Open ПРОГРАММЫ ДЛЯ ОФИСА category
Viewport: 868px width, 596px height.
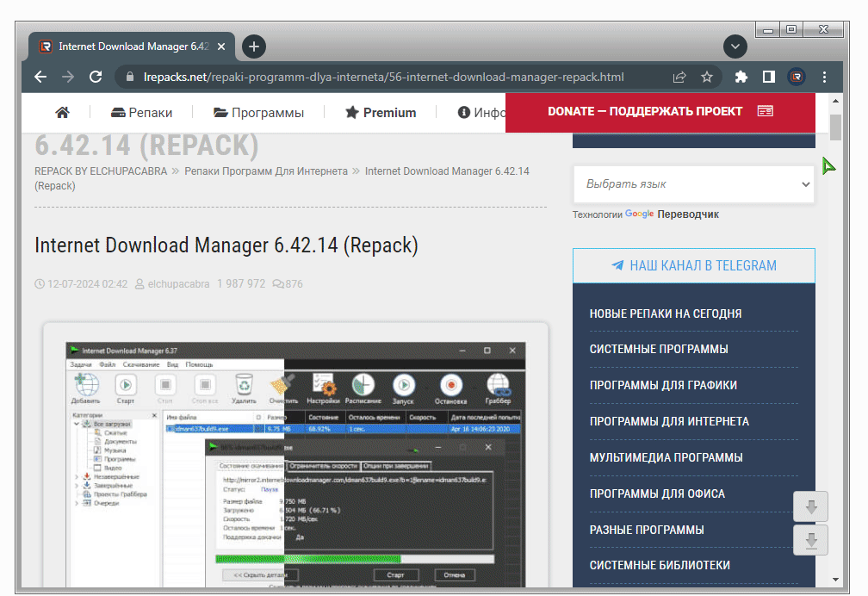pyautogui.click(x=657, y=494)
